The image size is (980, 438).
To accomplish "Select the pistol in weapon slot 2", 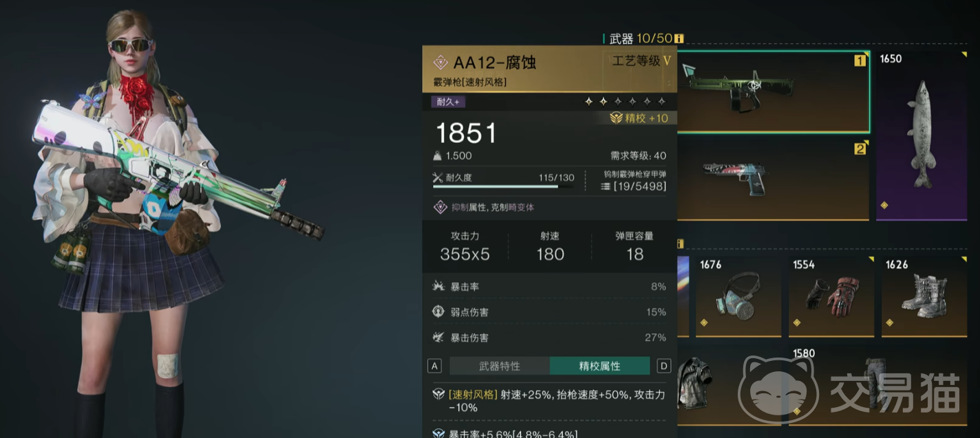I will tap(774, 179).
